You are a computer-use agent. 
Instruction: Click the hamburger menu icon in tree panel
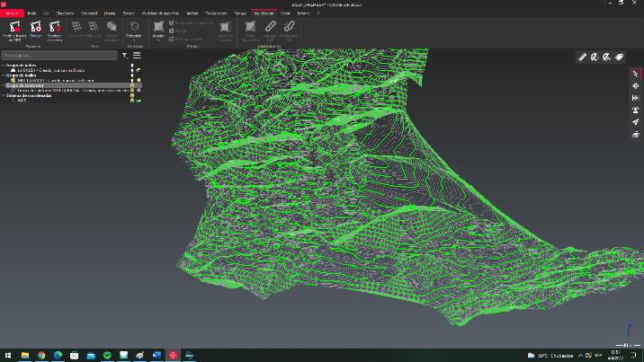click(137, 56)
